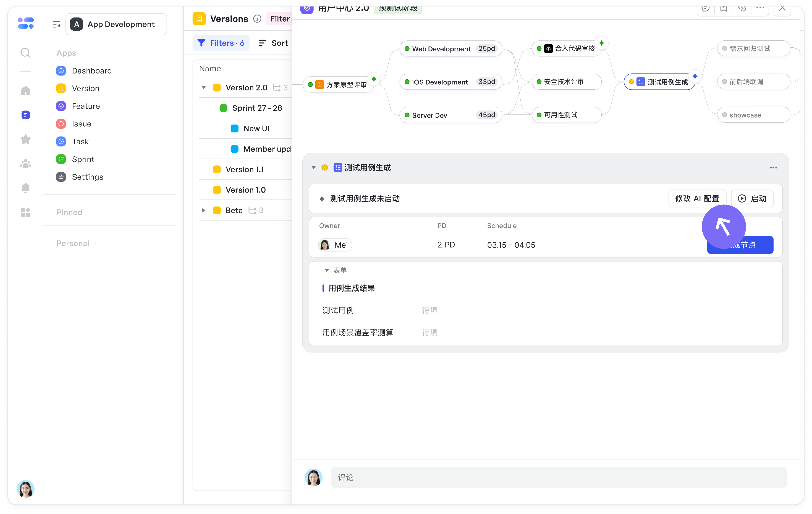This screenshot has width=812, height=514.
Task: Click the showcase flow node
Action: click(754, 115)
